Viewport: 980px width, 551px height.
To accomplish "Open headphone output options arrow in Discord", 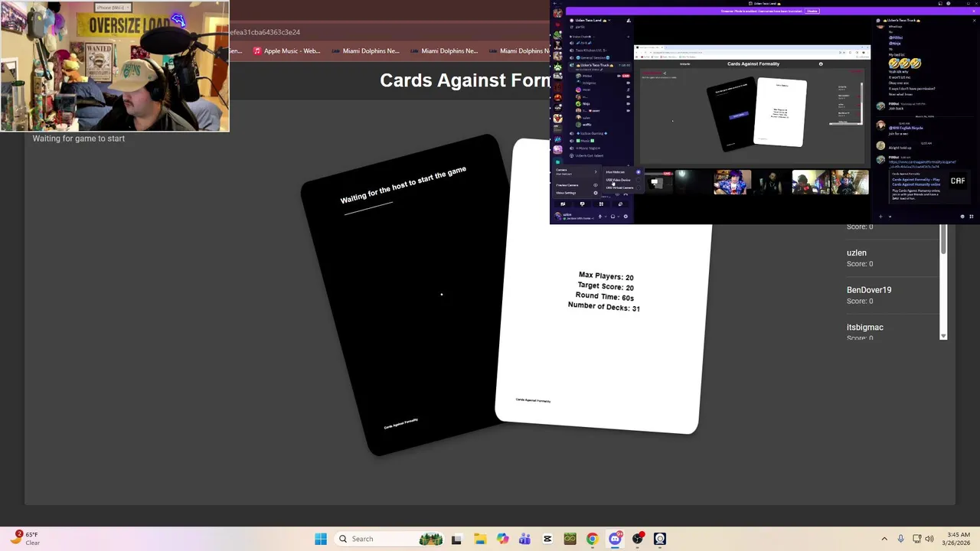I will 618,217.
